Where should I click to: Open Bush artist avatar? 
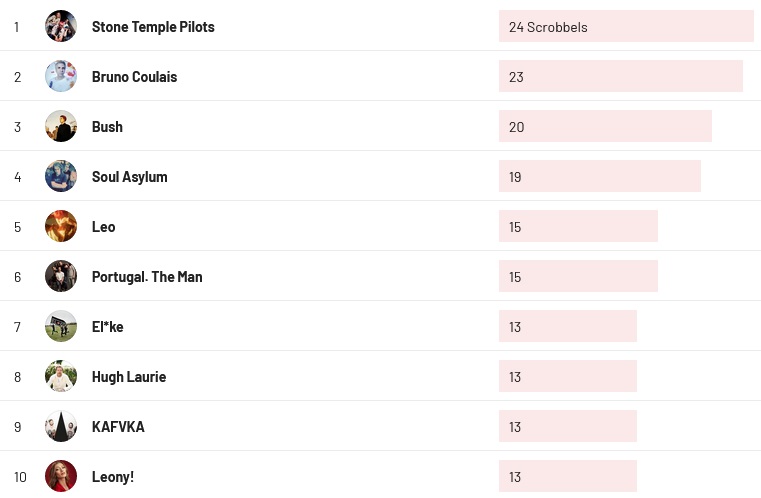pyautogui.click(x=61, y=126)
